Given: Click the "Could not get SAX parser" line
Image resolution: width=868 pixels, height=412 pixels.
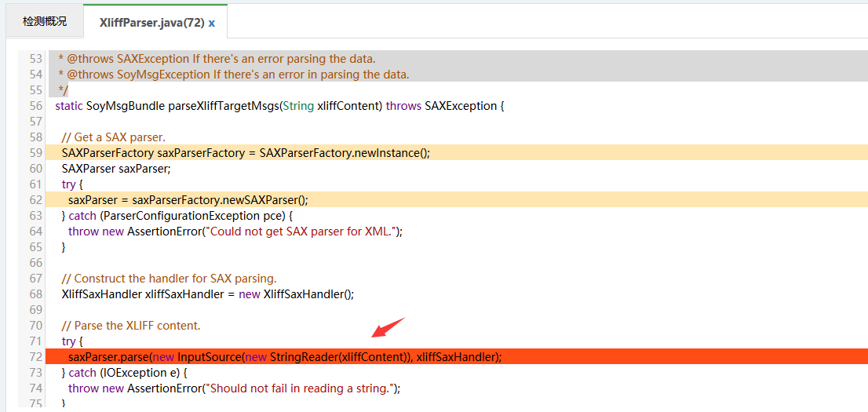Looking at the screenshot, I should 235,231.
